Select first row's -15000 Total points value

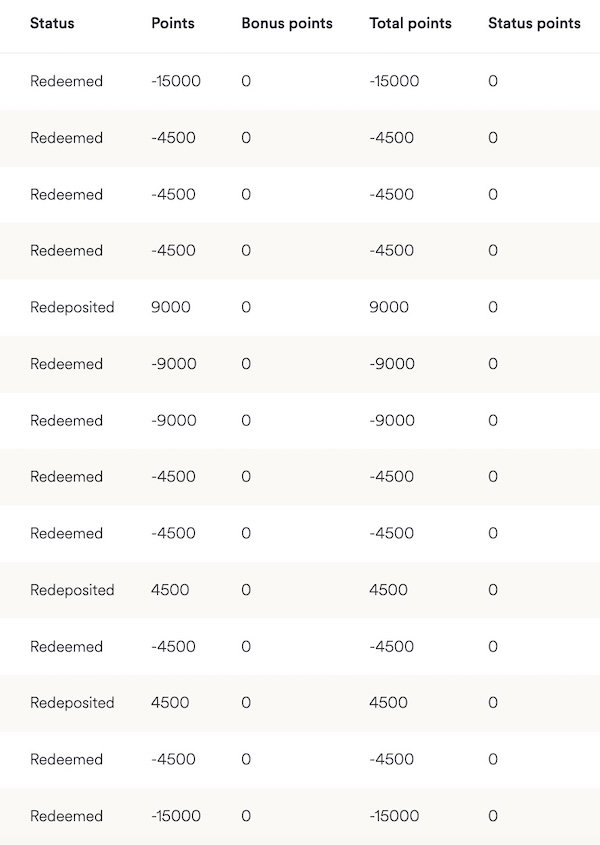(394, 81)
